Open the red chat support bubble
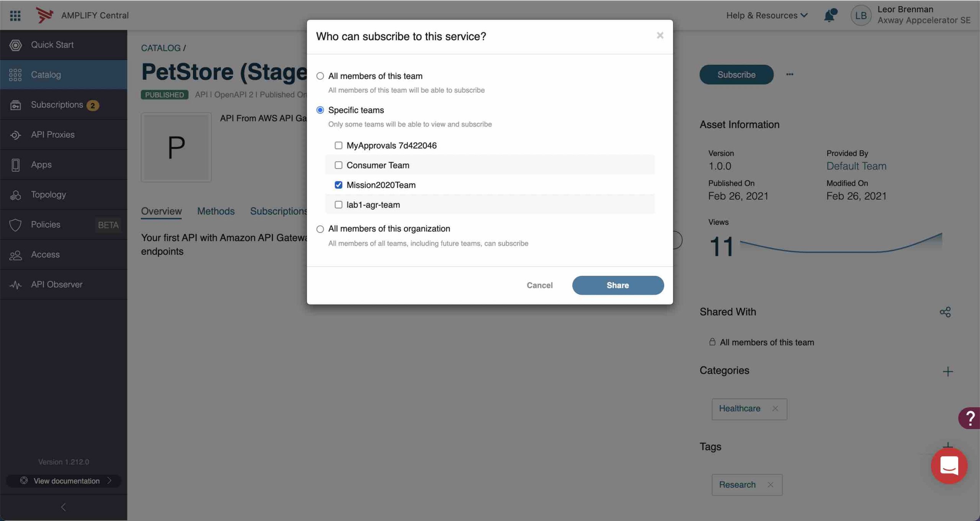Image resolution: width=980 pixels, height=521 pixels. coord(949,465)
